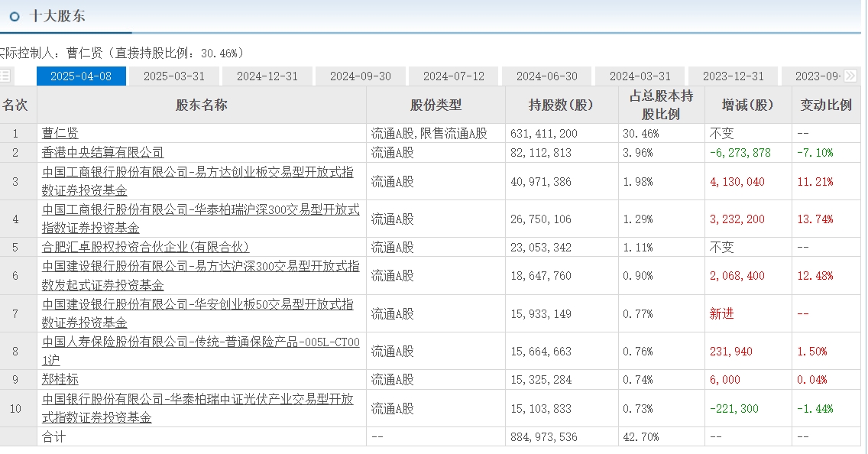
Task: Click total holdings 884,973,536
Action: (543, 437)
